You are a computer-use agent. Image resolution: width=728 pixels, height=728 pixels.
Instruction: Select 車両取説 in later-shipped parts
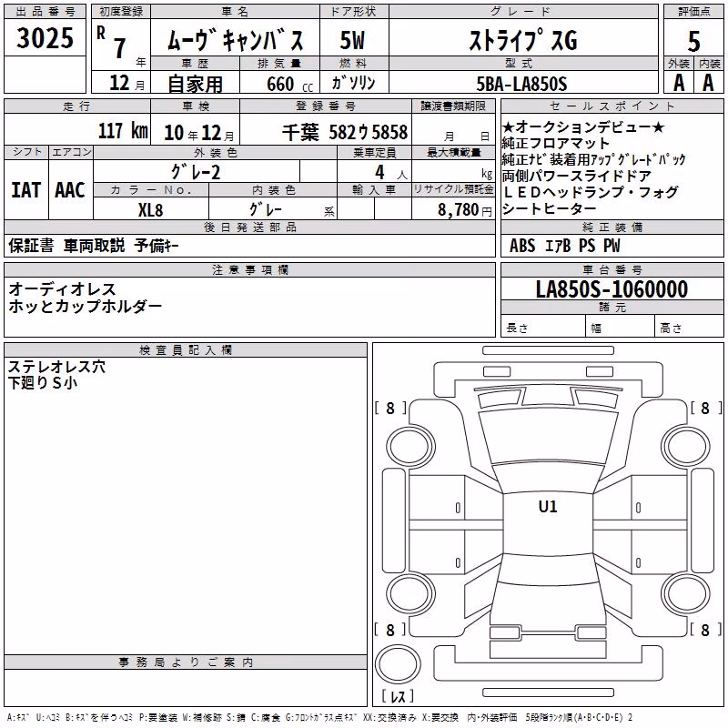(95, 246)
